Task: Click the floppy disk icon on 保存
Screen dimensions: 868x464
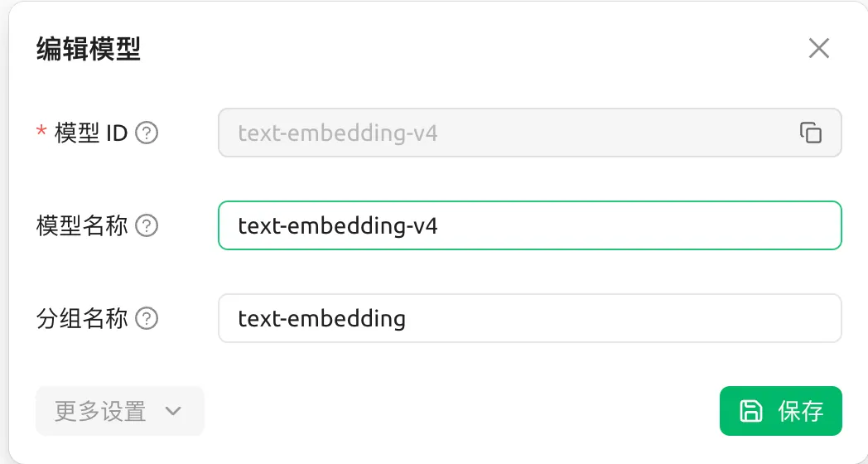Action: click(x=751, y=411)
